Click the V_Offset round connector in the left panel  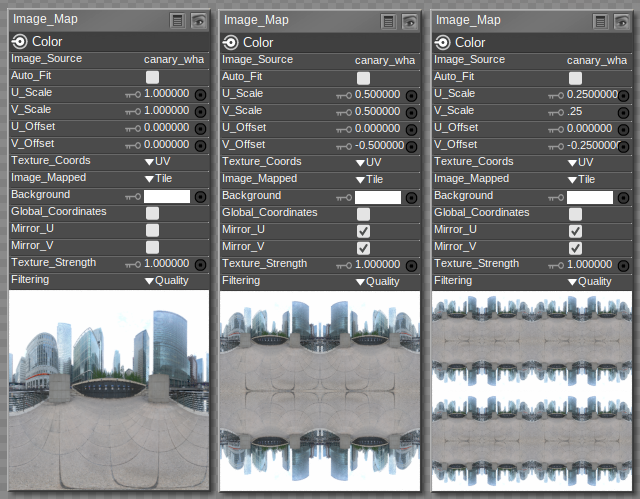click(200, 146)
